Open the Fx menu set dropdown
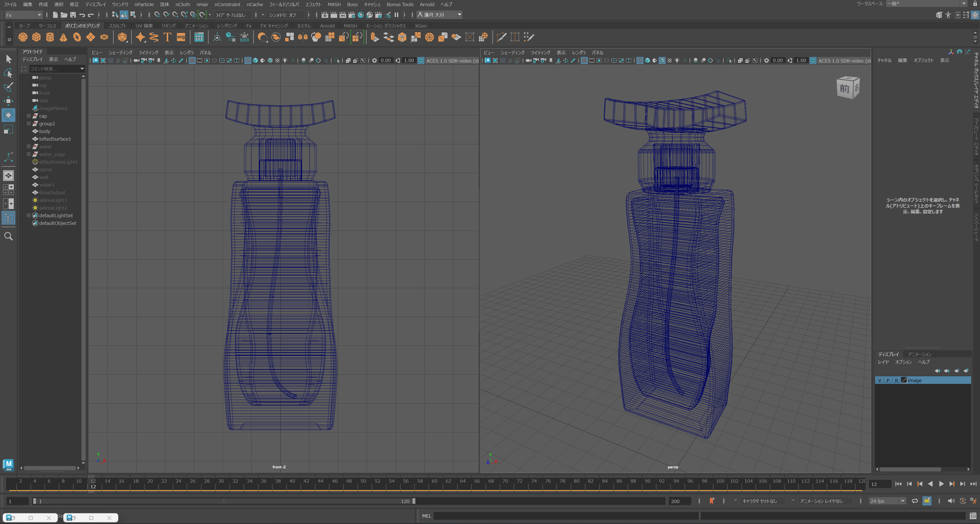Image resolution: width=980 pixels, height=524 pixels. pyautogui.click(x=23, y=15)
